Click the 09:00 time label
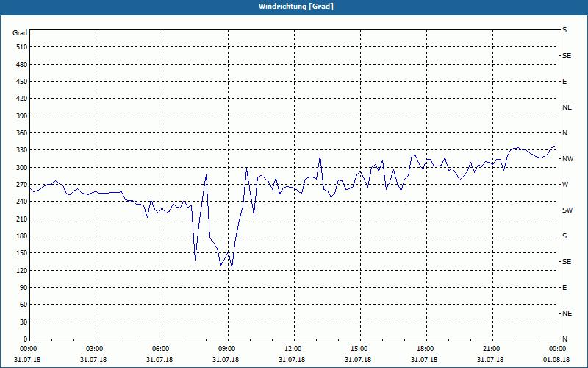The height and width of the screenshot is (368, 588). (227, 349)
